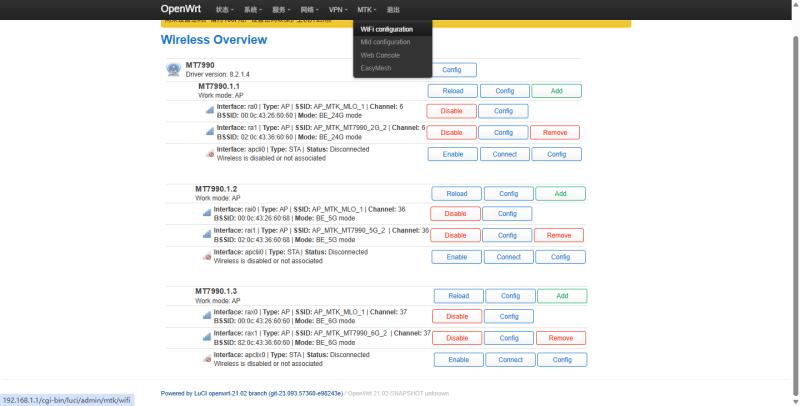Choose EasyMesh in the MTK menu
Image resolution: width=800 pixels, height=406 pixels.
(376, 68)
